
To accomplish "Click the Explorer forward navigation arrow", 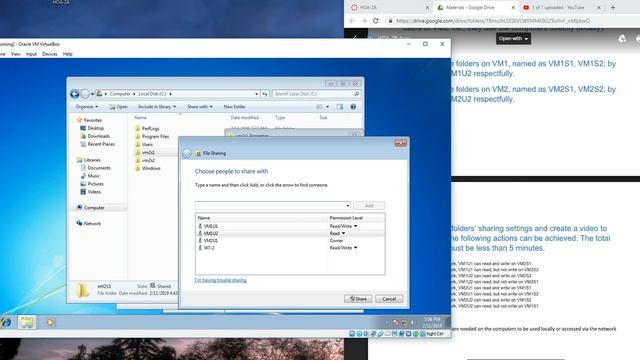I will [85, 94].
